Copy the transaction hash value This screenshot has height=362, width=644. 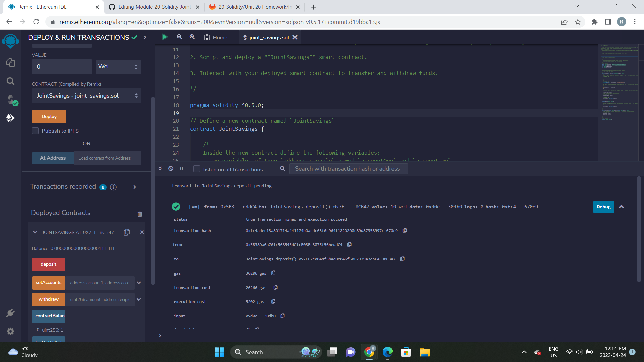click(405, 230)
